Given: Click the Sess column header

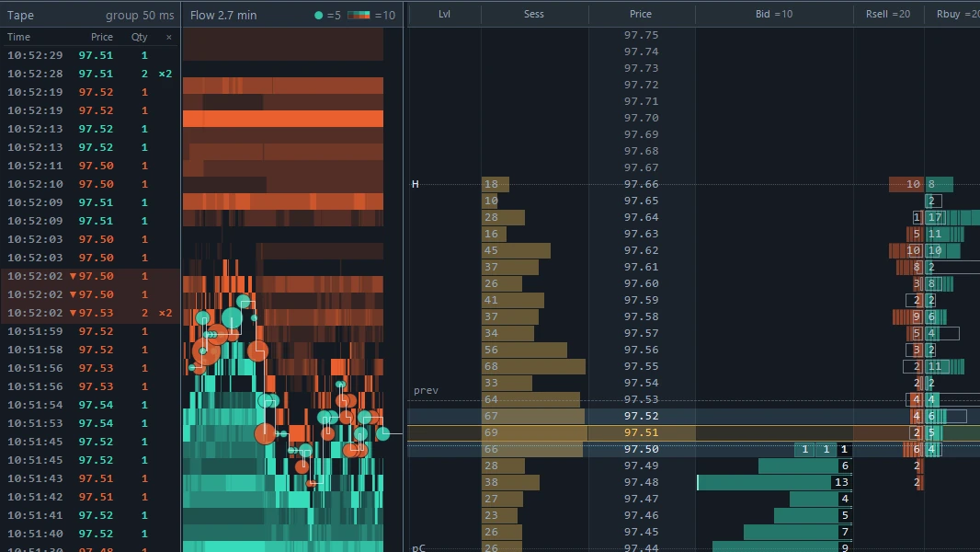Looking at the screenshot, I should point(534,14).
